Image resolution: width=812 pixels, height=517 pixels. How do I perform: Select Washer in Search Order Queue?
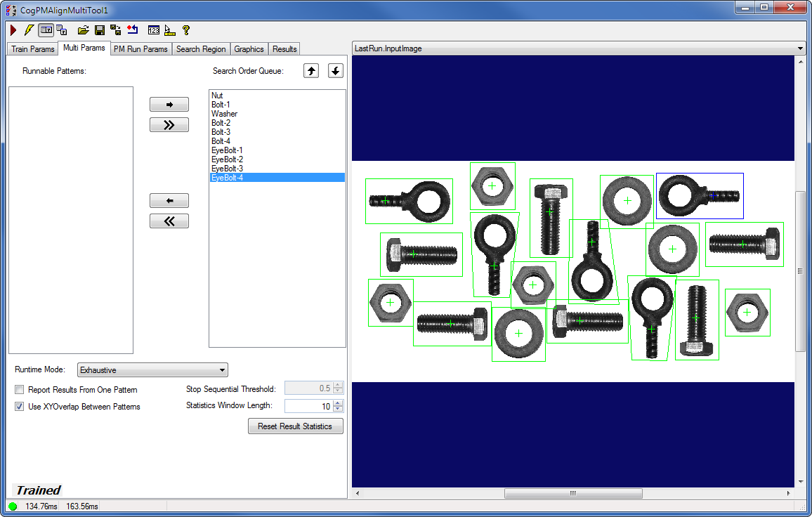click(225, 114)
